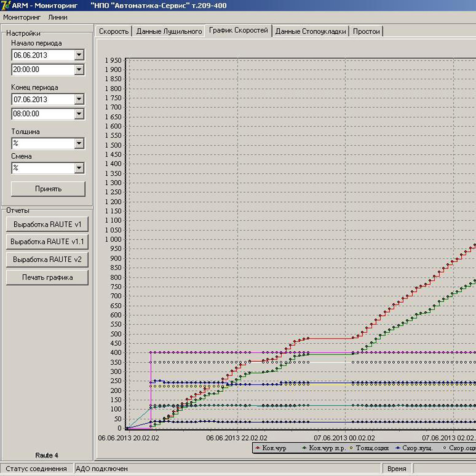Open the Смена dropdown list
Image resolution: width=476 pixels, height=476 pixels.
(x=79, y=168)
